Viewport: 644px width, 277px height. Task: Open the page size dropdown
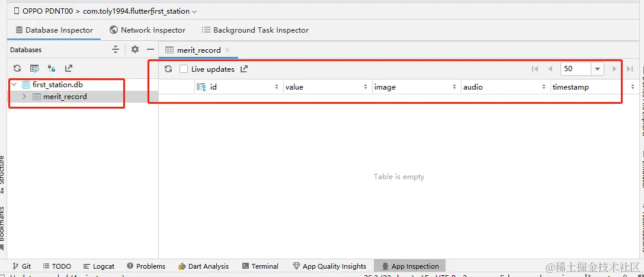point(597,69)
